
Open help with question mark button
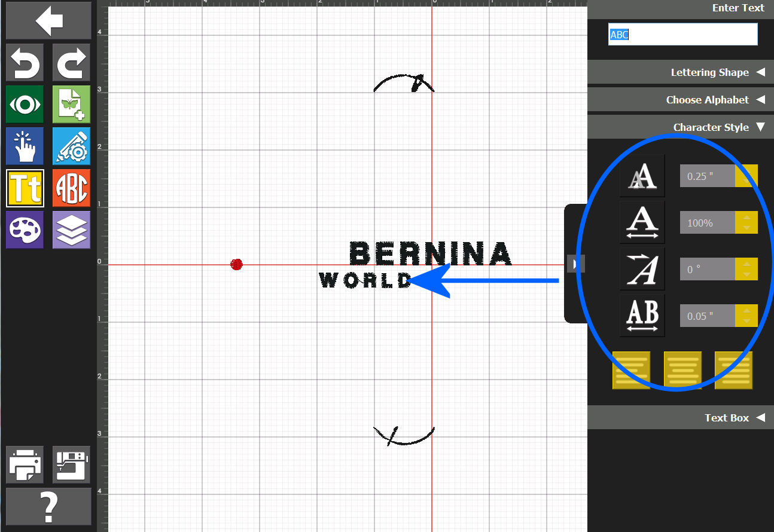[49, 507]
